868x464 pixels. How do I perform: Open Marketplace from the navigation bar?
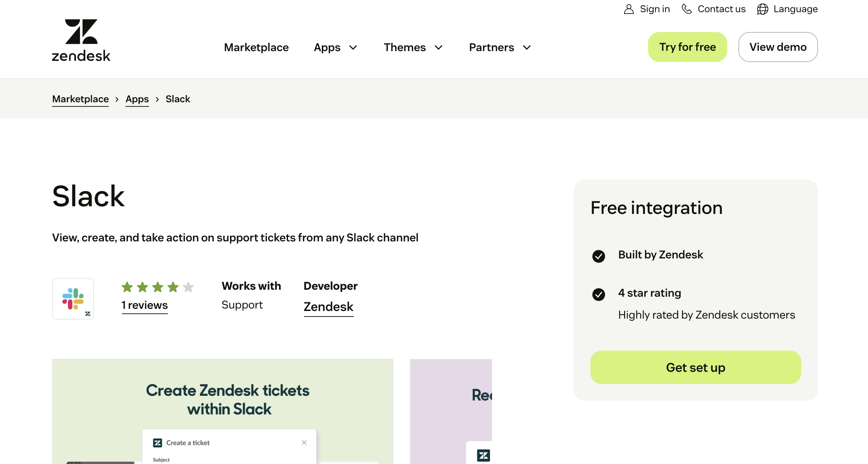[256, 47]
